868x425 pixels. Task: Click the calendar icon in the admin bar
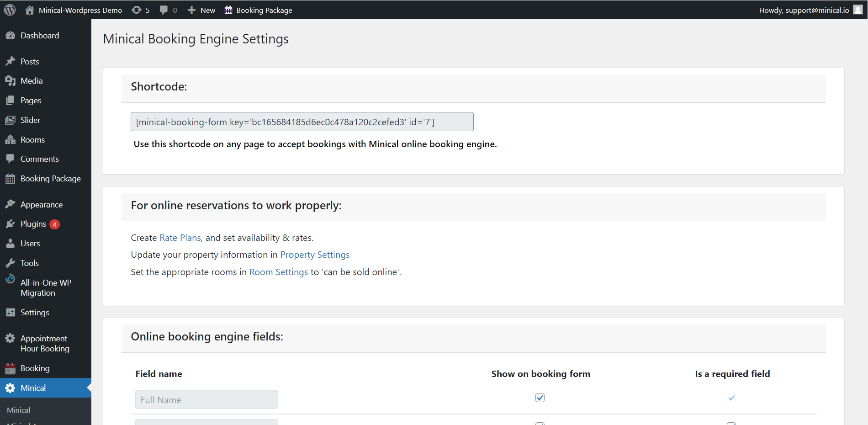coord(228,10)
